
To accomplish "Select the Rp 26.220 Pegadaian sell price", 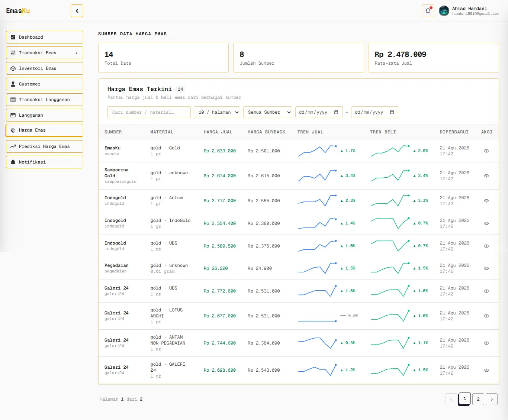I will pos(216,268).
